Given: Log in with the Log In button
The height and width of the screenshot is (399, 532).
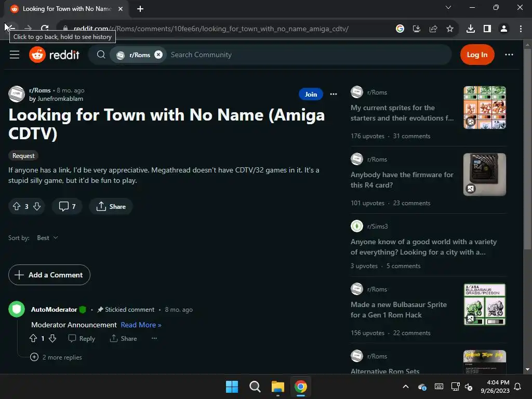Looking at the screenshot, I should pyautogui.click(x=477, y=55).
